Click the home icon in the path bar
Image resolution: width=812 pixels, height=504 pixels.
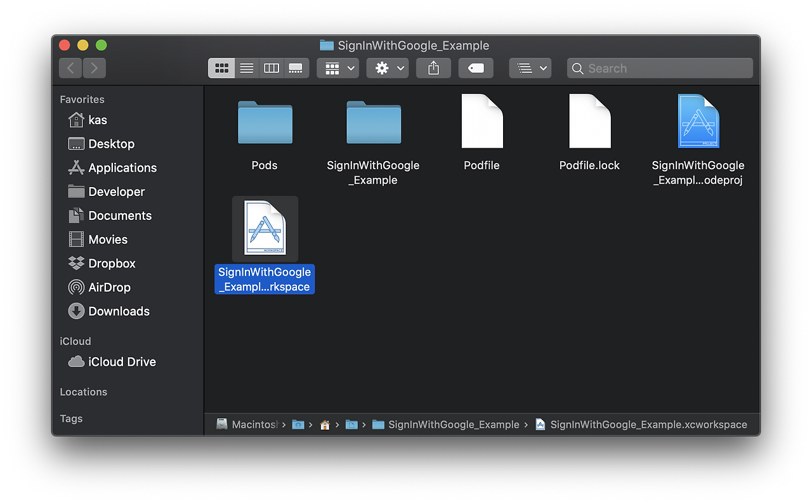[325, 425]
